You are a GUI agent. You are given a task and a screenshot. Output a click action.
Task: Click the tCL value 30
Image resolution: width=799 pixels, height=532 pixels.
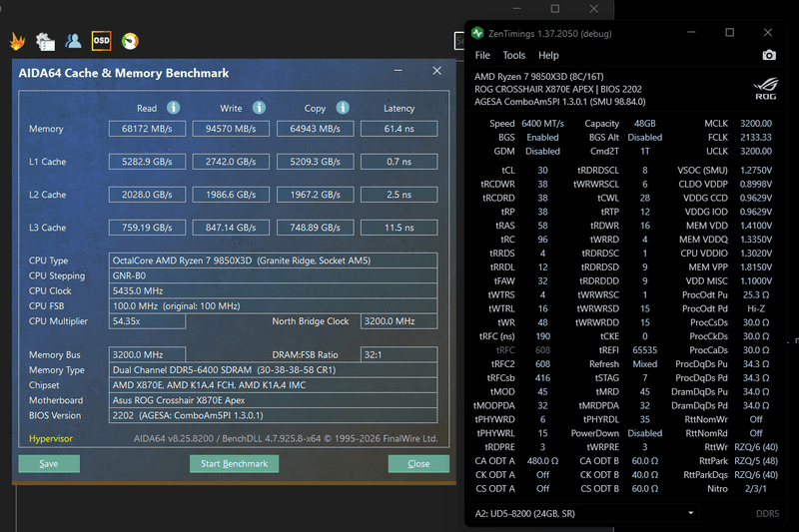coord(542,171)
